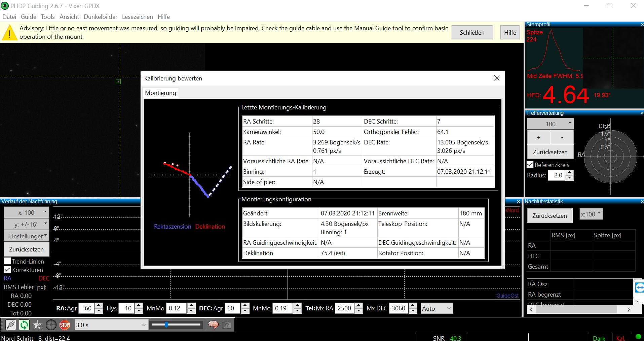This screenshot has width=644, height=341.
Task: Open the y: +/-16" graph range dropdown
Action: coord(27,224)
